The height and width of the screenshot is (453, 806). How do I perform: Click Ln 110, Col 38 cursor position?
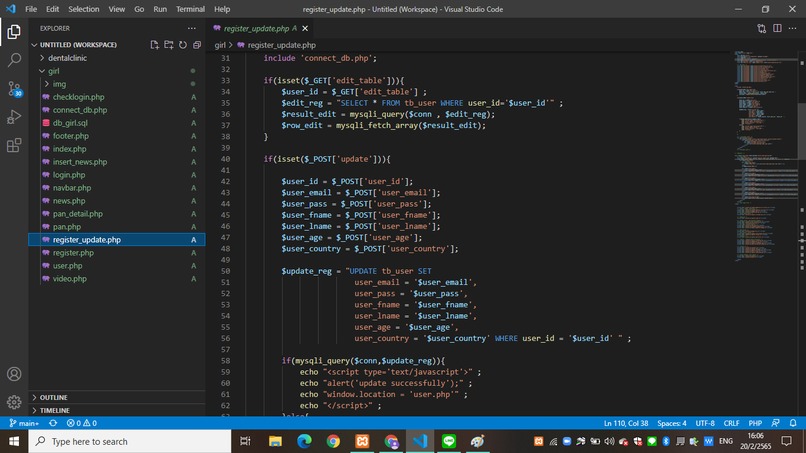click(626, 423)
